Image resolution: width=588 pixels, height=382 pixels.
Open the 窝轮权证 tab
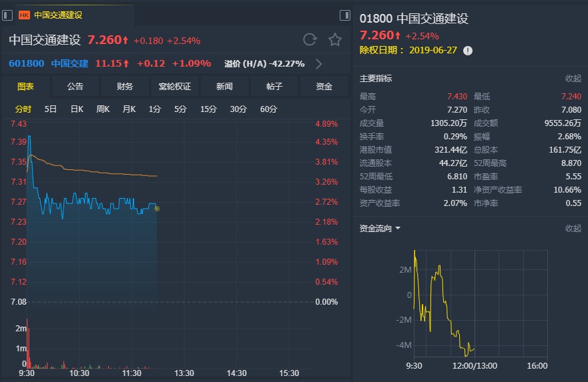pos(175,87)
